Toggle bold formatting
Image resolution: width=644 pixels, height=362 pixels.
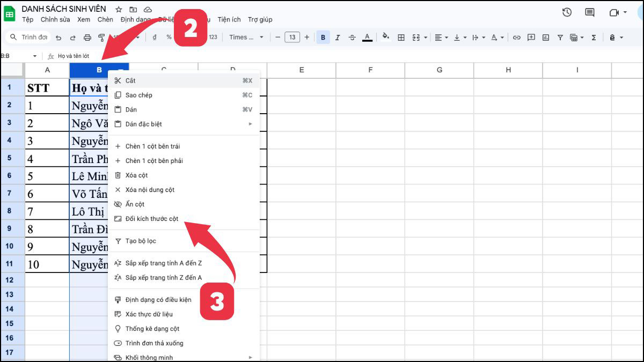[x=323, y=38]
